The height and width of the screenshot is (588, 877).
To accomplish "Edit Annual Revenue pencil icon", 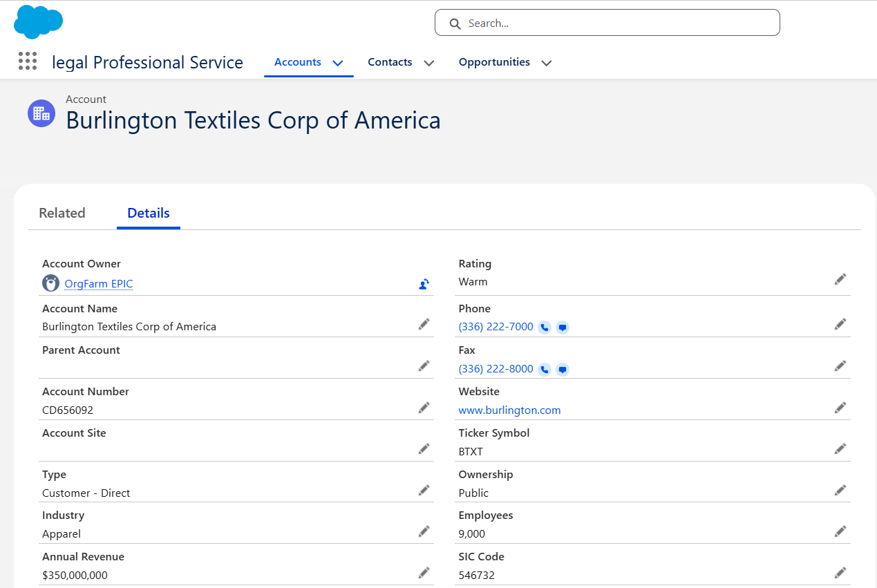I will point(424,572).
